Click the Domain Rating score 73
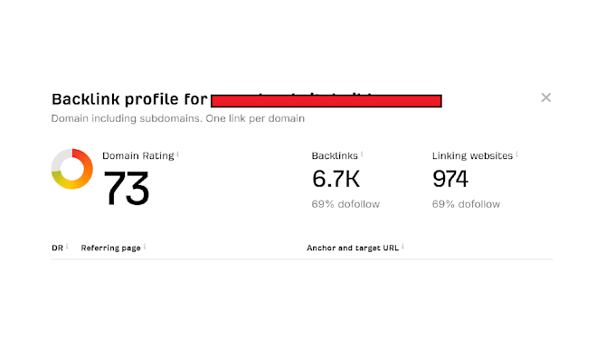This screenshot has width=615, height=364. [126, 188]
